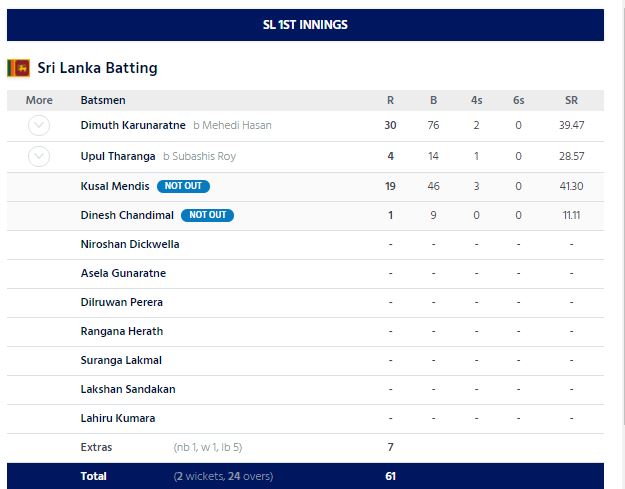
Task: Select Dilruwan Perera in batting list
Action: [x=121, y=302]
